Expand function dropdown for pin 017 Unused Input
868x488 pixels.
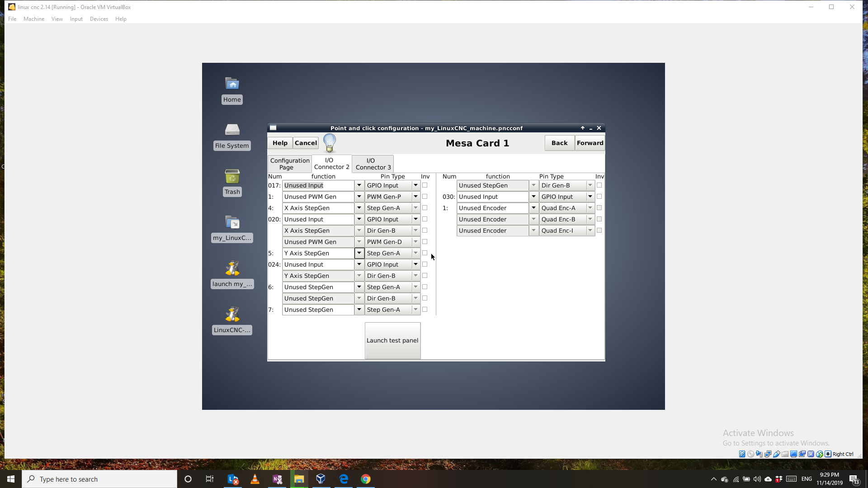click(x=359, y=185)
